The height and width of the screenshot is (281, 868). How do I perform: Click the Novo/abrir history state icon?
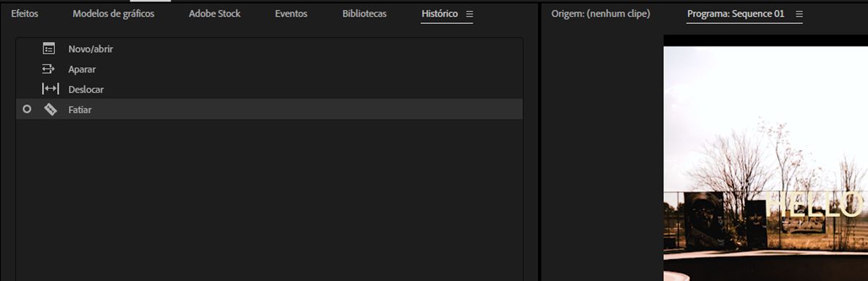49,49
